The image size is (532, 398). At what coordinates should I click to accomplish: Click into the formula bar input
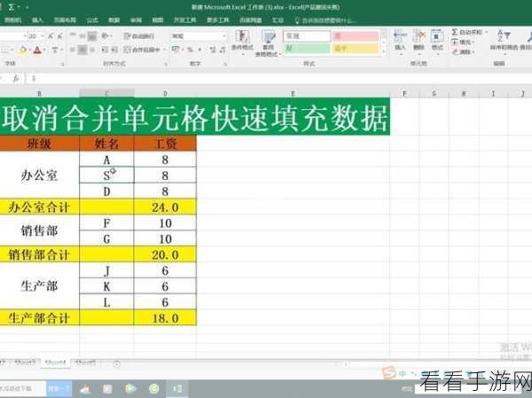pos(279,79)
